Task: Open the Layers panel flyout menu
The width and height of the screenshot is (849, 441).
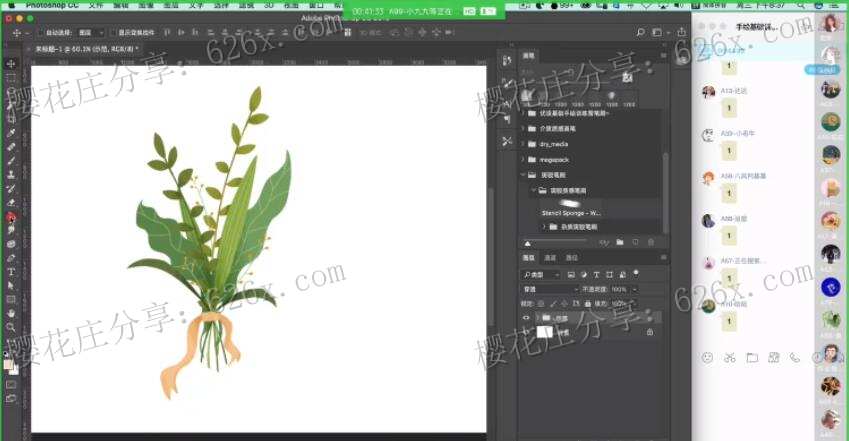Action: 663,257
